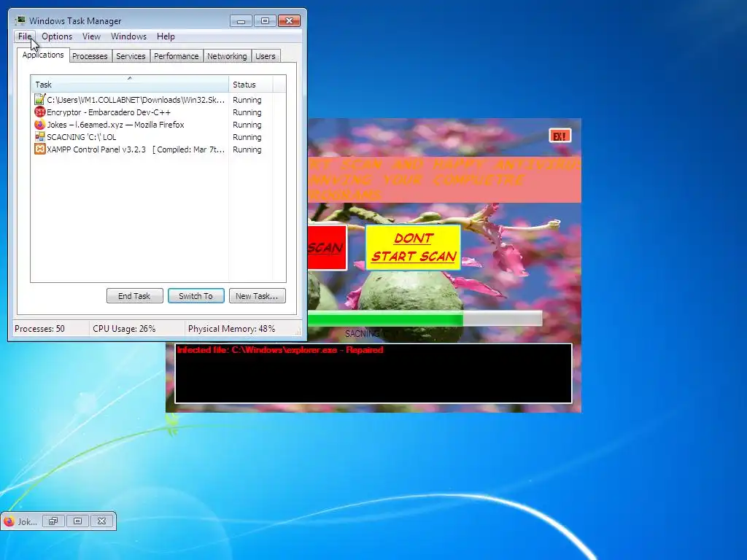Open the View menu
747x560 pixels.
click(91, 36)
